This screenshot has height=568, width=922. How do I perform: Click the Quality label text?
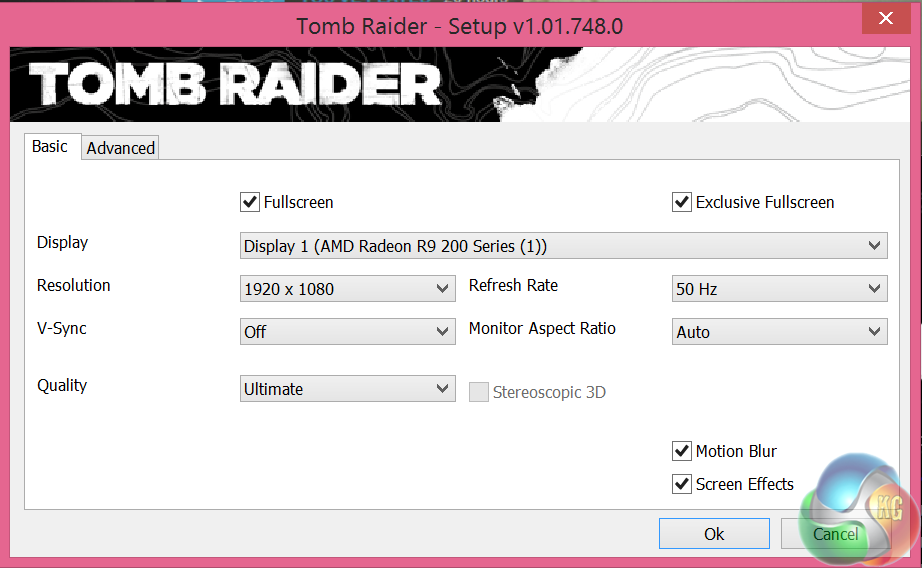(x=62, y=386)
